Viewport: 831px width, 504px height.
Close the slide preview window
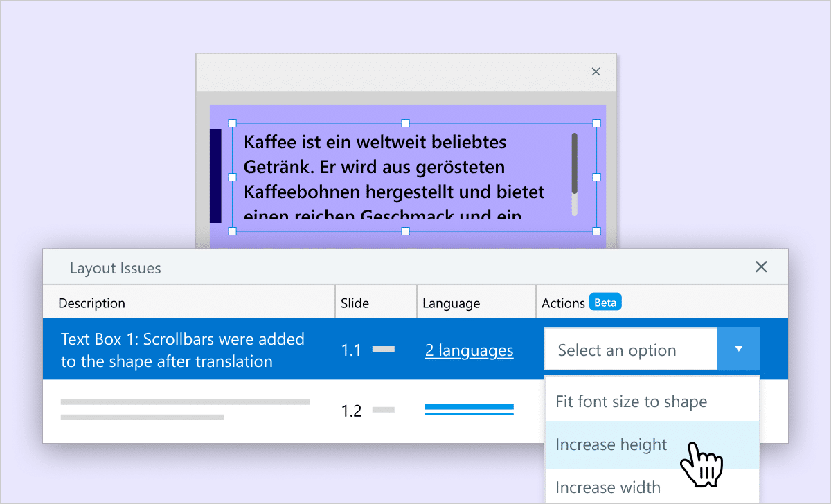point(596,71)
